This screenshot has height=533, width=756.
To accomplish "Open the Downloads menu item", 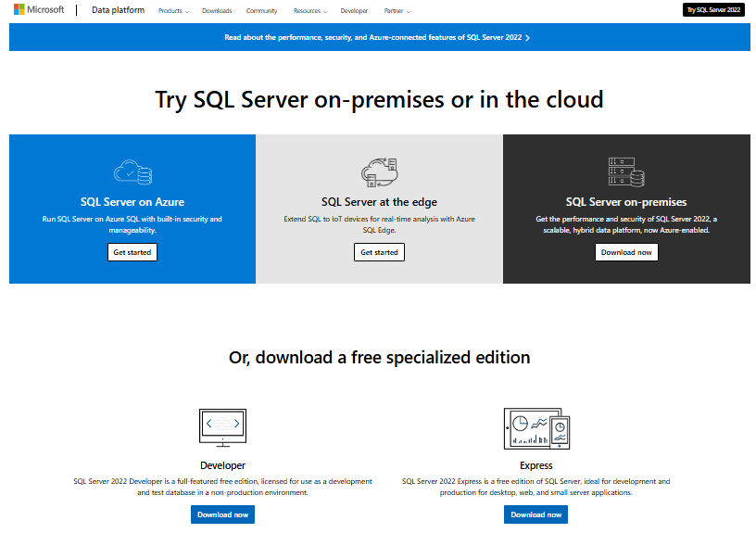I will pos(217,11).
